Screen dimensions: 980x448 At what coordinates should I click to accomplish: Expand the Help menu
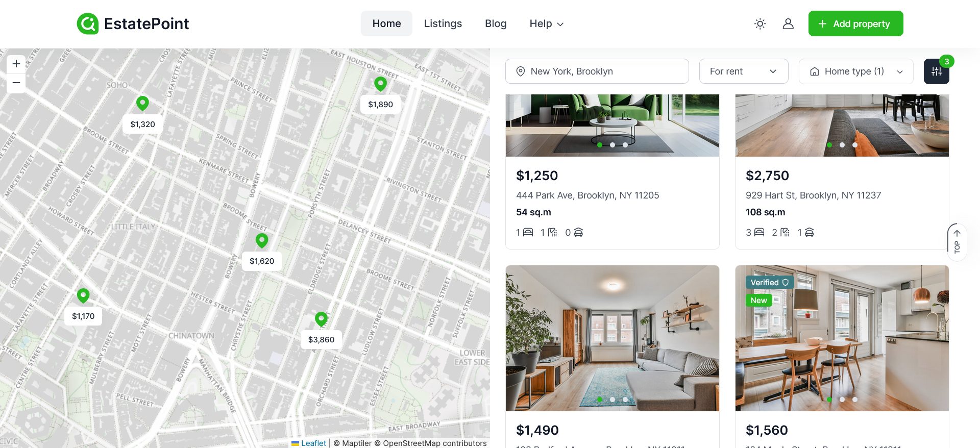pyautogui.click(x=546, y=23)
